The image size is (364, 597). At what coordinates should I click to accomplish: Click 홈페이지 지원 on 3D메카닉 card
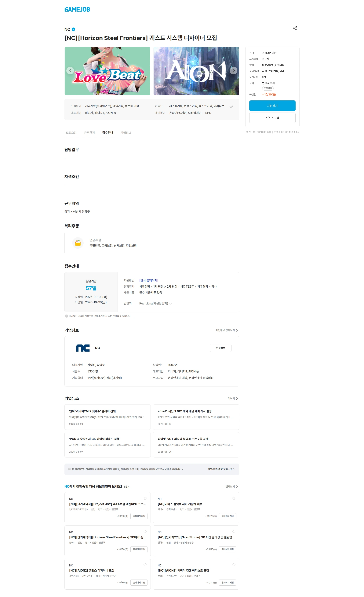(x=139, y=549)
